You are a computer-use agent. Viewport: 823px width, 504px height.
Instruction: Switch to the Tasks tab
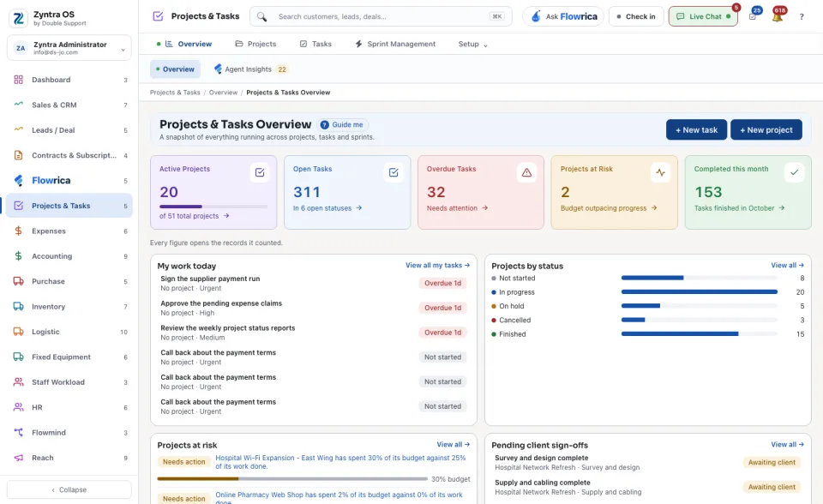pos(315,44)
